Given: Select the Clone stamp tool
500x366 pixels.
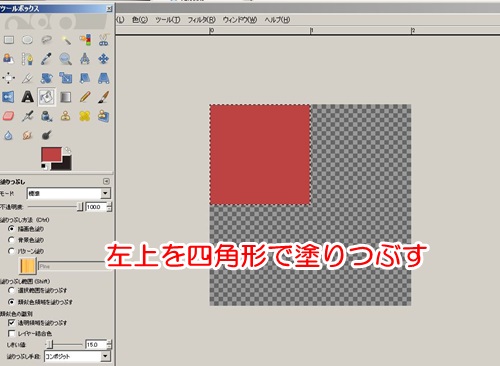Looking at the screenshot, I should [x=66, y=116].
